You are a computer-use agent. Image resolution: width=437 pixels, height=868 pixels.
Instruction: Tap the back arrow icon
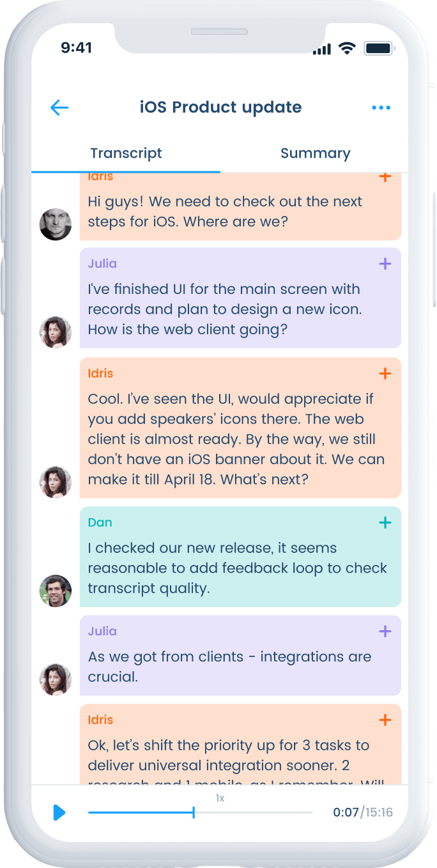click(x=59, y=107)
